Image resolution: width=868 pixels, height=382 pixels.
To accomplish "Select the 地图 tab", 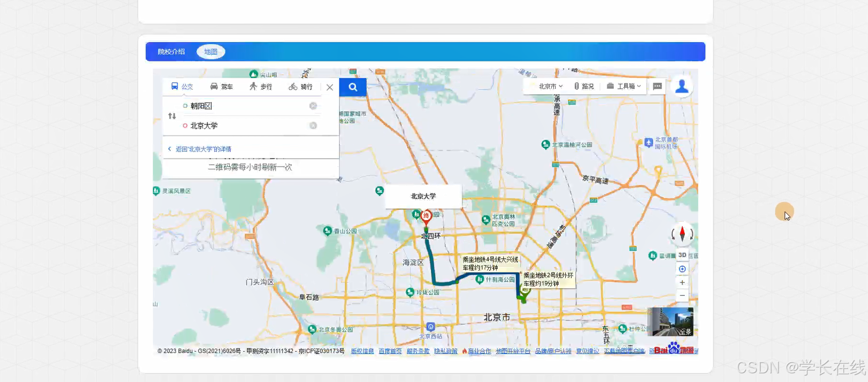I will (x=211, y=52).
